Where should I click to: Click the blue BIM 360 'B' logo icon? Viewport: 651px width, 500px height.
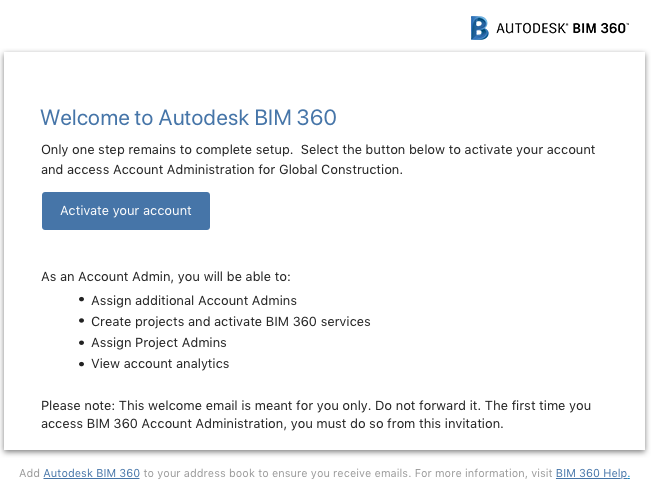pyautogui.click(x=480, y=28)
